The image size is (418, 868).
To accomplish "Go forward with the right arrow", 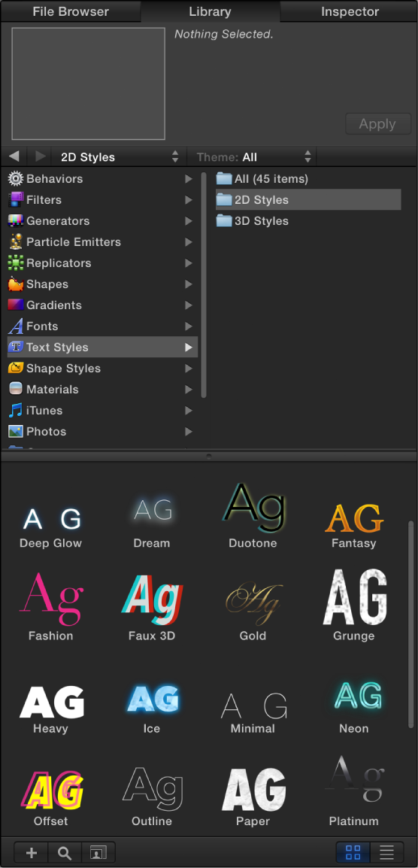I will click(39, 156).
